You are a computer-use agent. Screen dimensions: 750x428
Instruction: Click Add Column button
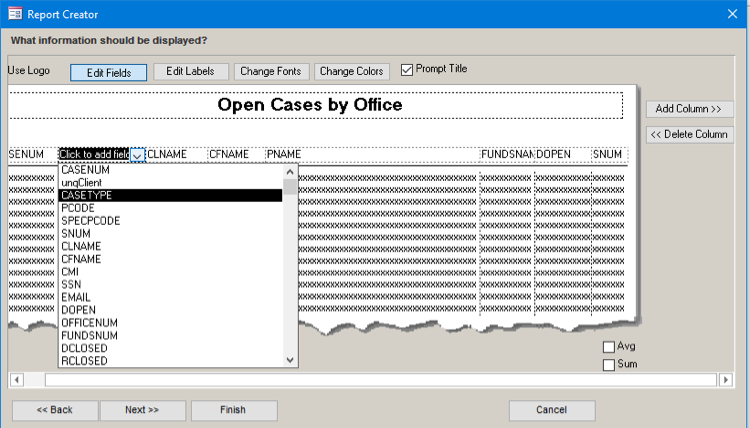[x=689, y=109]
